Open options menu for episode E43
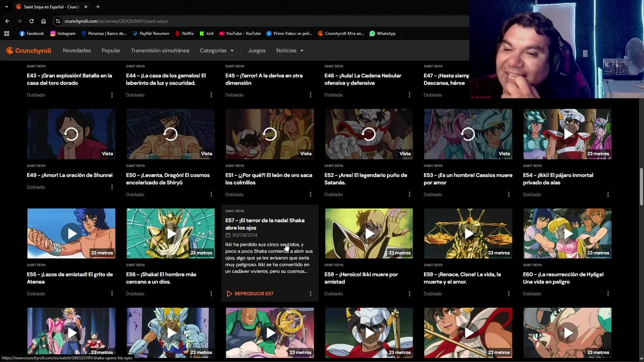 click(x=112, y=95)
